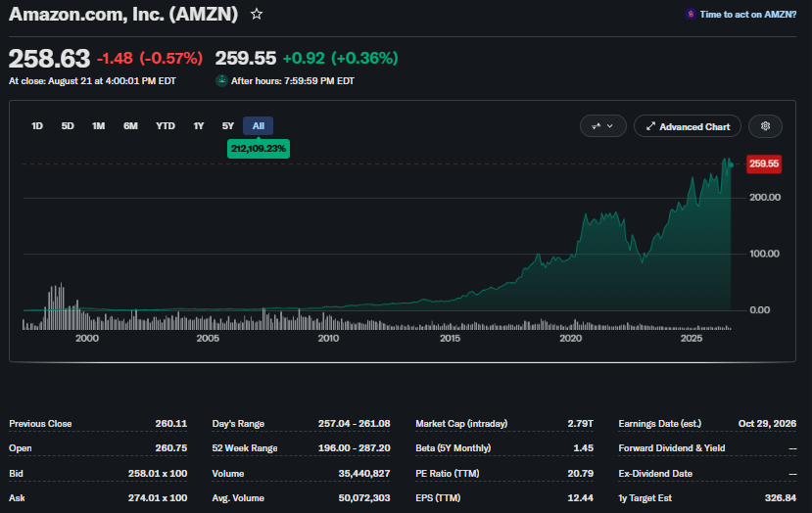The width and height of the screenshot is (812, 513).
Task: Click At close August 21 timestamp
Action: 92,81
